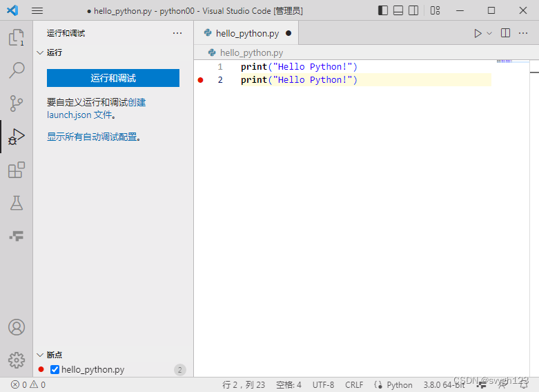This screenshot has height=392, width=539.
Task: Change the 空格: 4 indentation setting
Action: click(288, 384)
